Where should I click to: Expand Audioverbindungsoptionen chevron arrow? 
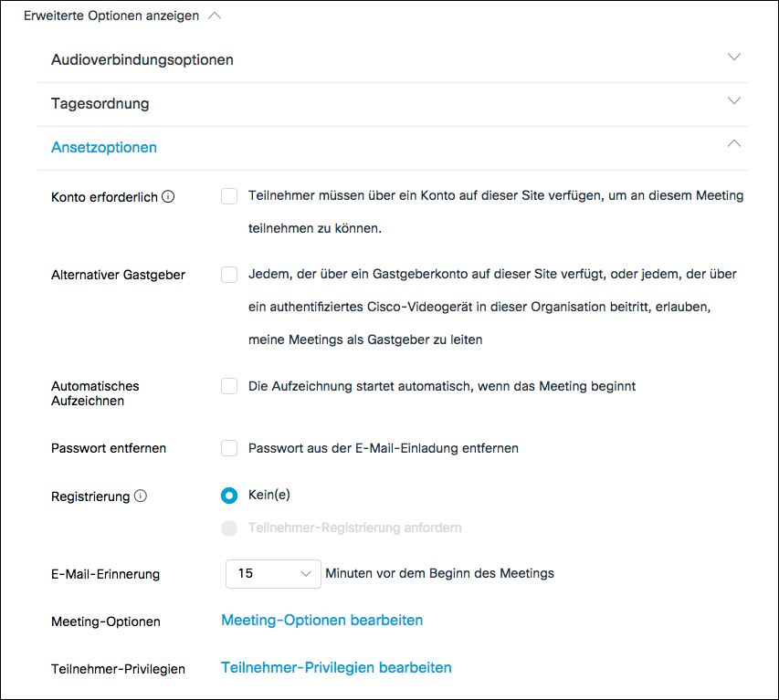(733, 57)
